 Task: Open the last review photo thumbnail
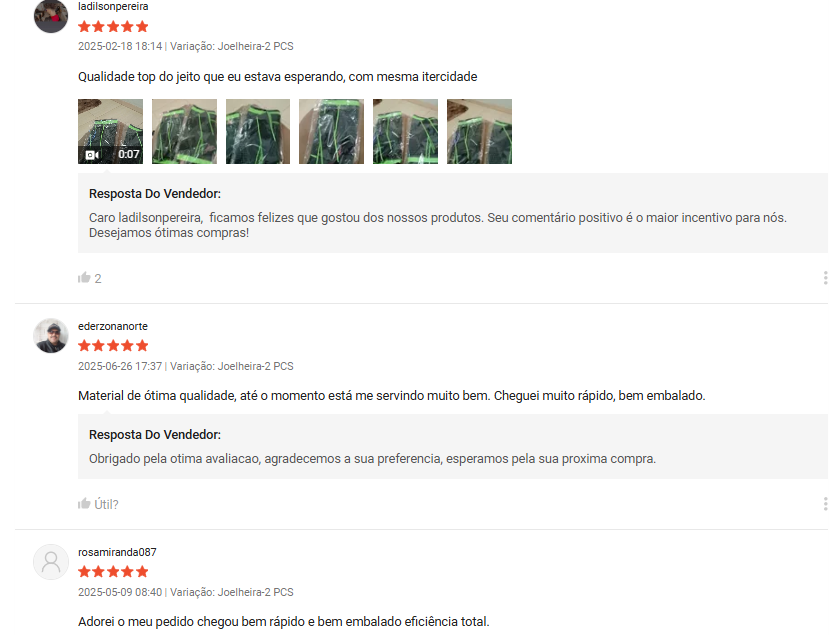(x=479, y=131)
